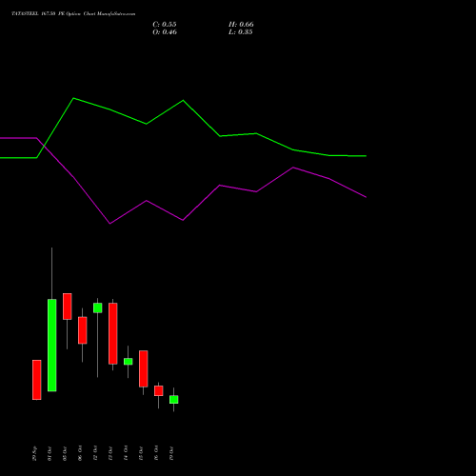Select the red candle above 16 Oct
Screen dimensions: 476x476
pyautogui.click(x=159, y=391)
